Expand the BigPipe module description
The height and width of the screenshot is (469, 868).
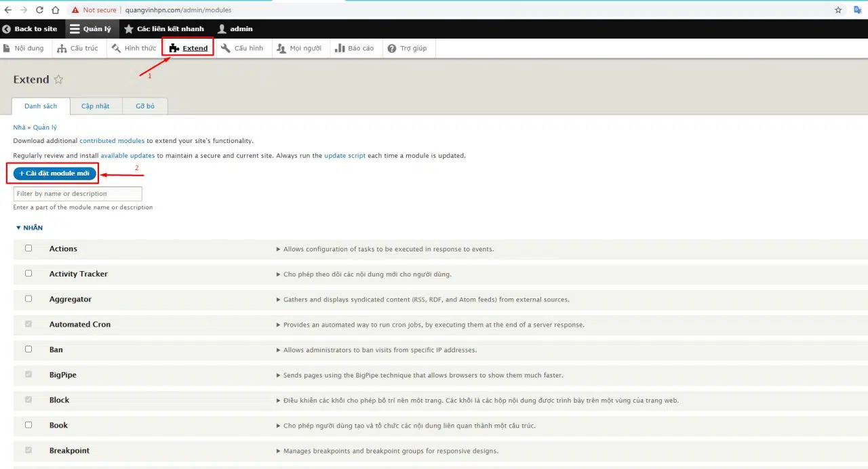(278, 375)
